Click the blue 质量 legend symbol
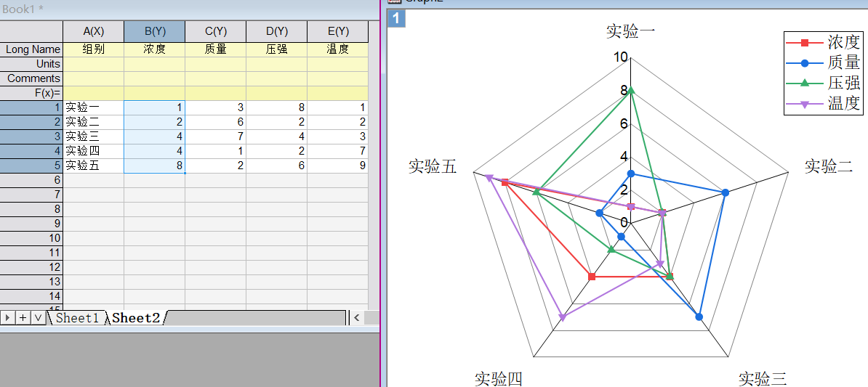The width and height of the screenshot is (868, 387). point(805,62)
